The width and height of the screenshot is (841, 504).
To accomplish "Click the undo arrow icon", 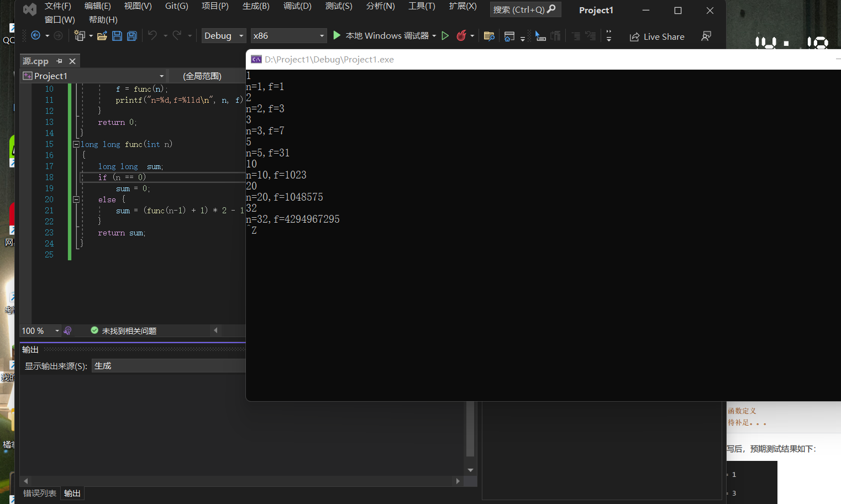I will [153, 36].
